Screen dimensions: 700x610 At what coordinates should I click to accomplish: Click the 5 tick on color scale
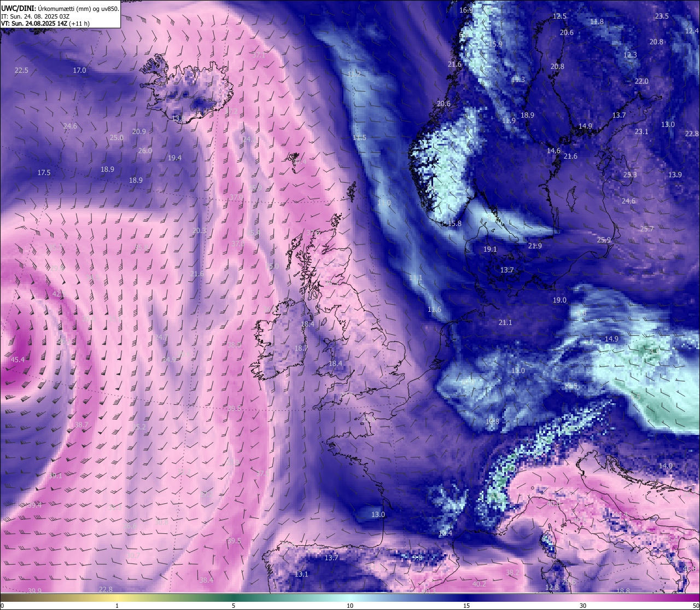click(x=234, y=606)
